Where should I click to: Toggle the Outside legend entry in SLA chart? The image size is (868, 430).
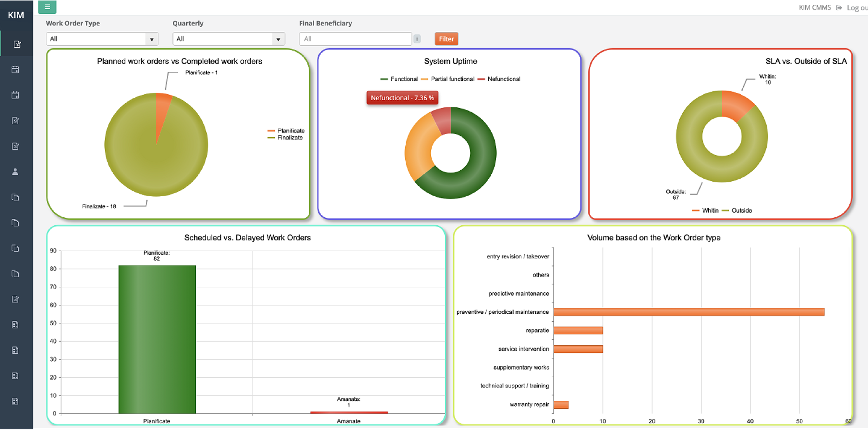[x=741, y=210]
